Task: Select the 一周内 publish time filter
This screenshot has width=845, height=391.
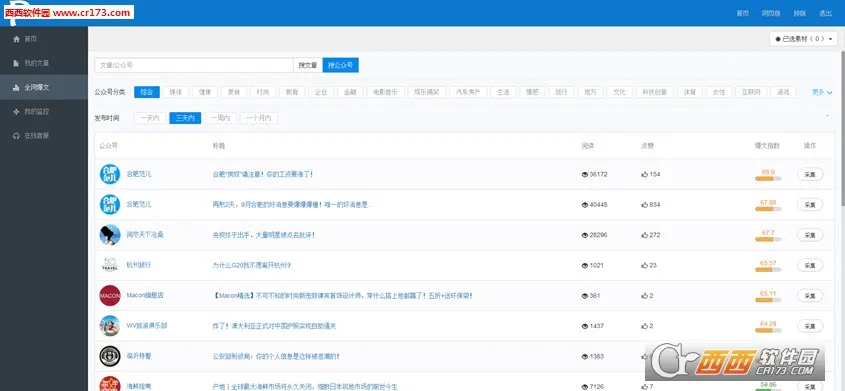Action: 220,118
